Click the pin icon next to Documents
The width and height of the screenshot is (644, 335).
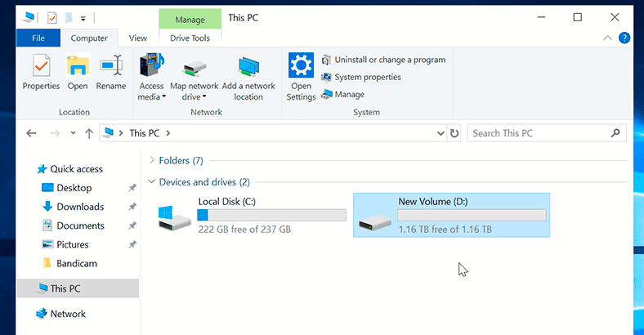pyautogui.click(x=132, y=226)
